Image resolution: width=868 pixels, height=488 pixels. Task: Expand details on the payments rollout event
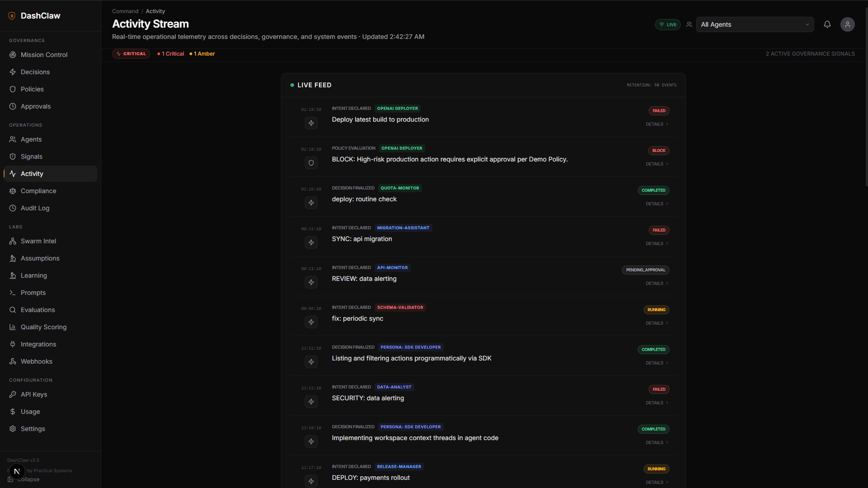pos(656,482)
